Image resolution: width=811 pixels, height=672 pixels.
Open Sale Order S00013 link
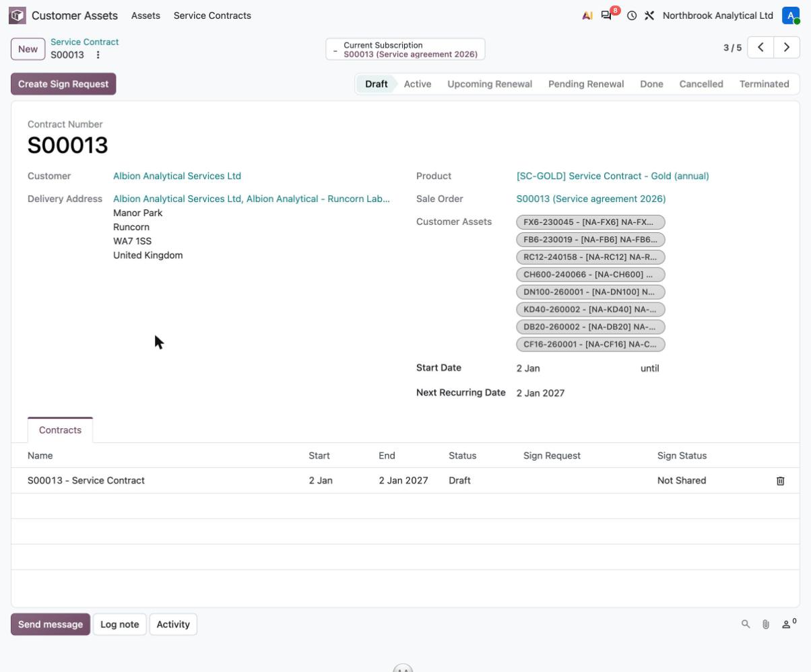[591, 199]
